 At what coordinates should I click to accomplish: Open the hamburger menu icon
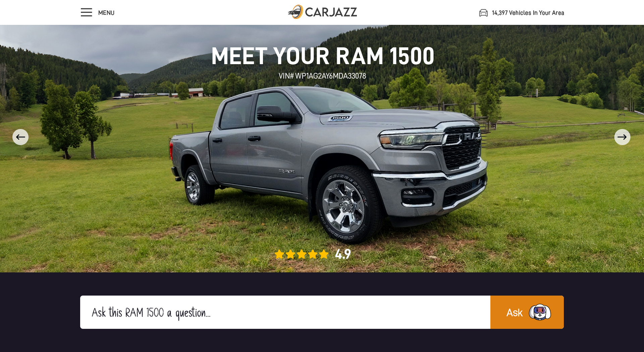(86, 12)
